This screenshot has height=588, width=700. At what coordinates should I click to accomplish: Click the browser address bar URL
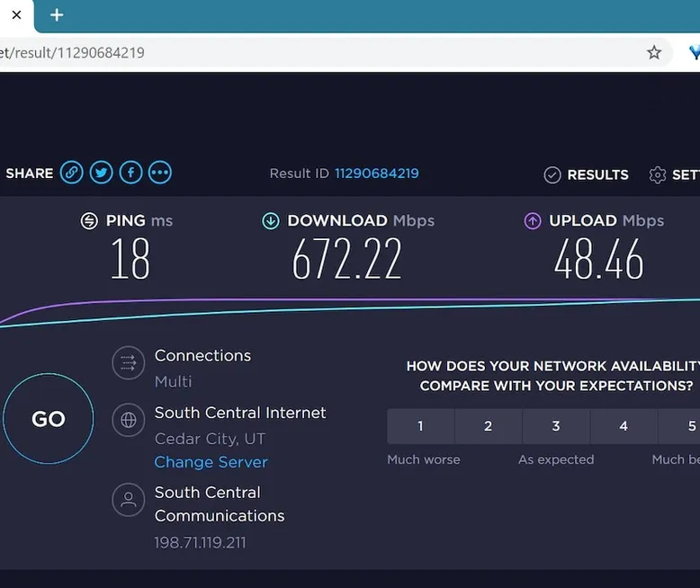point(72,53)
